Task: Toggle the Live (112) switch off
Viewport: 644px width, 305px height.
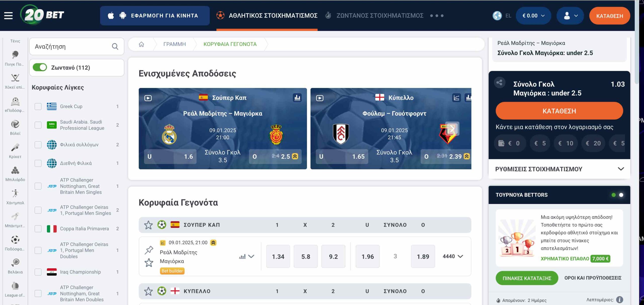Action: point(40,67)
